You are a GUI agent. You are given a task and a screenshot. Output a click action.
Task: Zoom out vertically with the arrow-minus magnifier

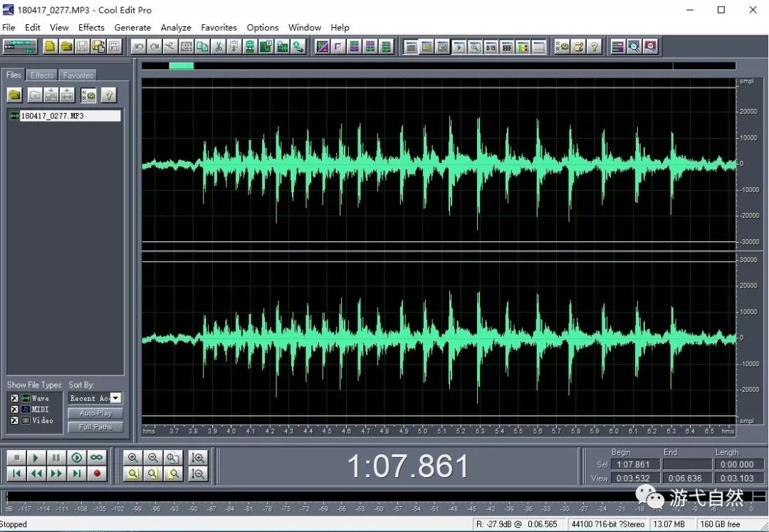click(x=198, y=474)
